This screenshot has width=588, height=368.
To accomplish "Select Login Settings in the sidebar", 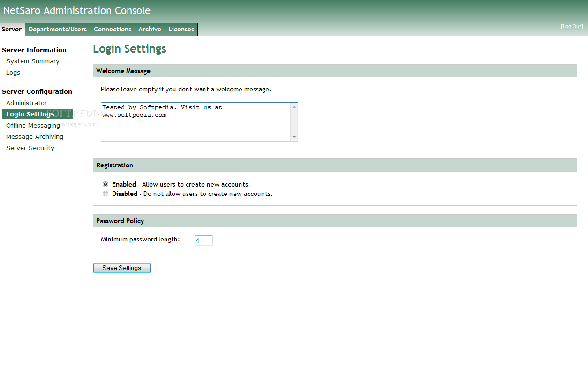I will point(38,114).
